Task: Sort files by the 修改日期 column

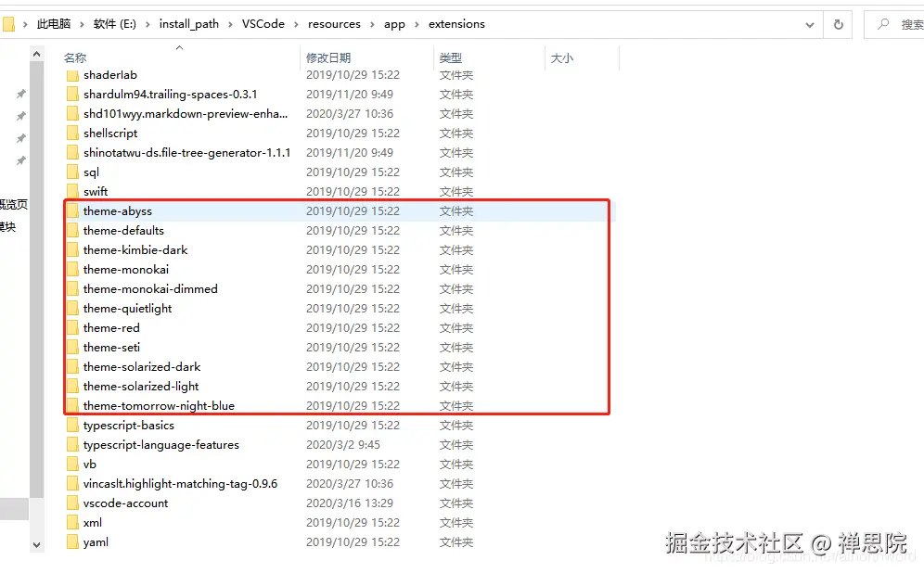Action: tap(329, 57)
